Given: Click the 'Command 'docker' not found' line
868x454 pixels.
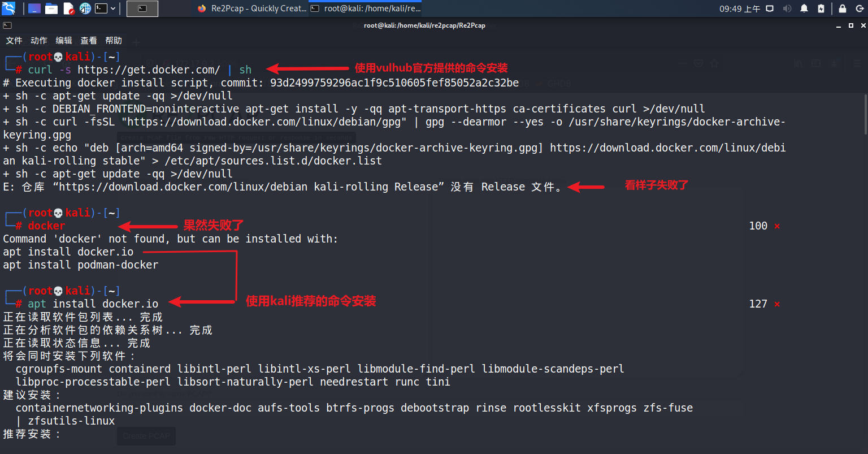Looking at the screenshot, I should click(x=170, y=239).
